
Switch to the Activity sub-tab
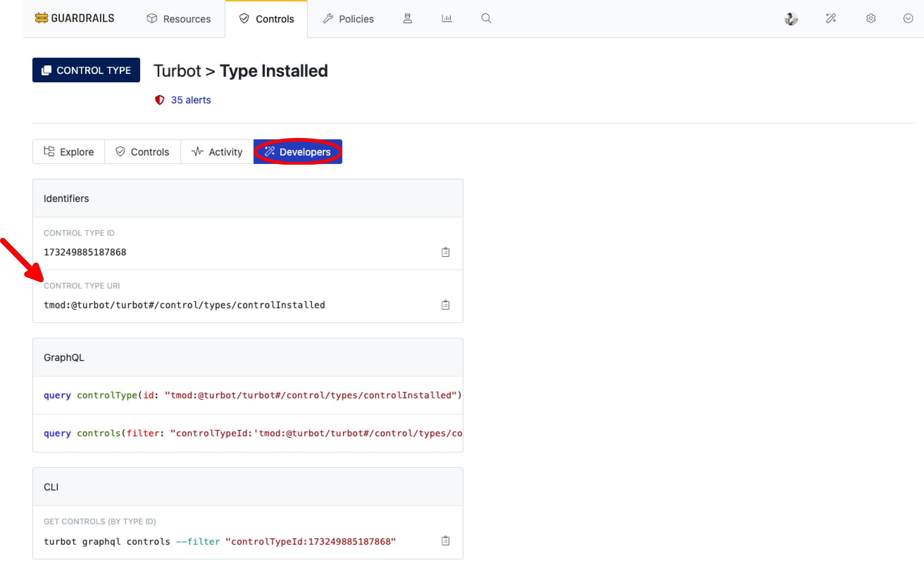(x=217, y=152)
